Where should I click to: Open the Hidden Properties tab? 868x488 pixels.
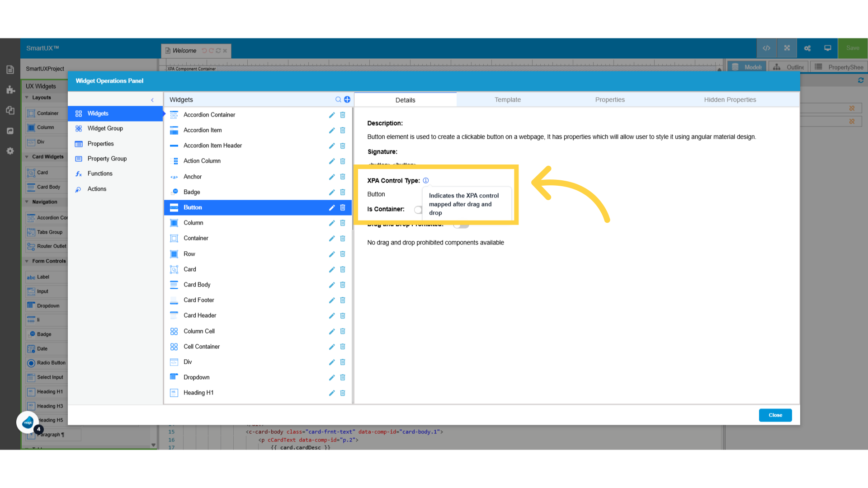coord(730,99)
